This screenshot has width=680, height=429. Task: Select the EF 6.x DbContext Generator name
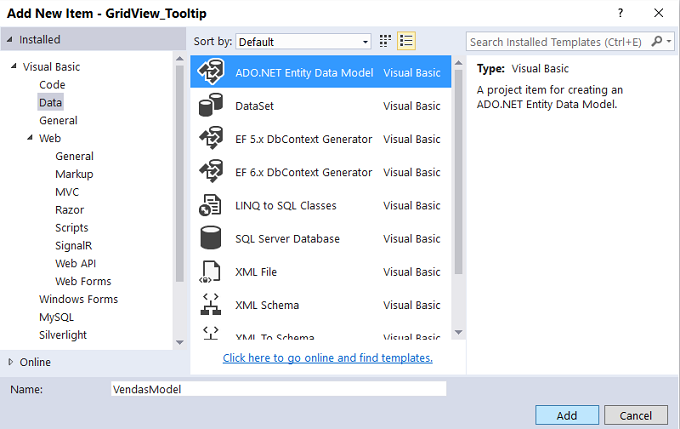[304, 172]
